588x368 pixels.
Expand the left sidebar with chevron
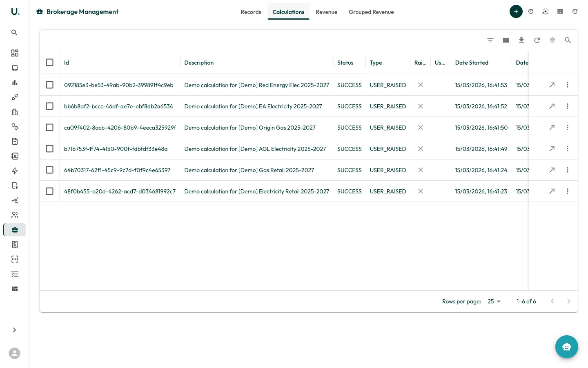point(15,330)
